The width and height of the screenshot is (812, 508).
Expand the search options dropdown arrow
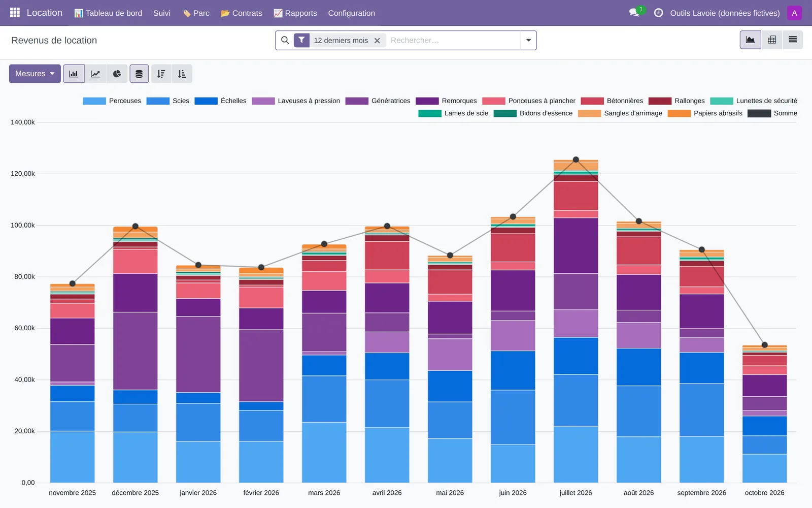click(x=528, y=40)
